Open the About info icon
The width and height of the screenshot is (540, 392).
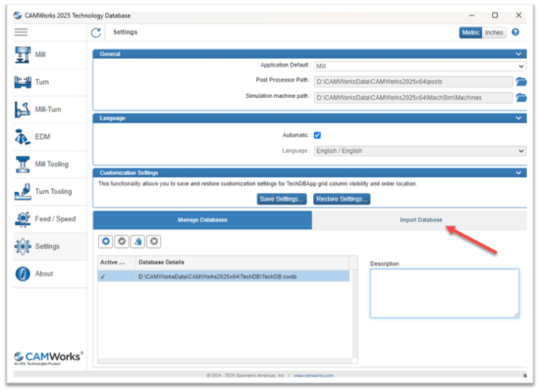[x=23, y=274]
